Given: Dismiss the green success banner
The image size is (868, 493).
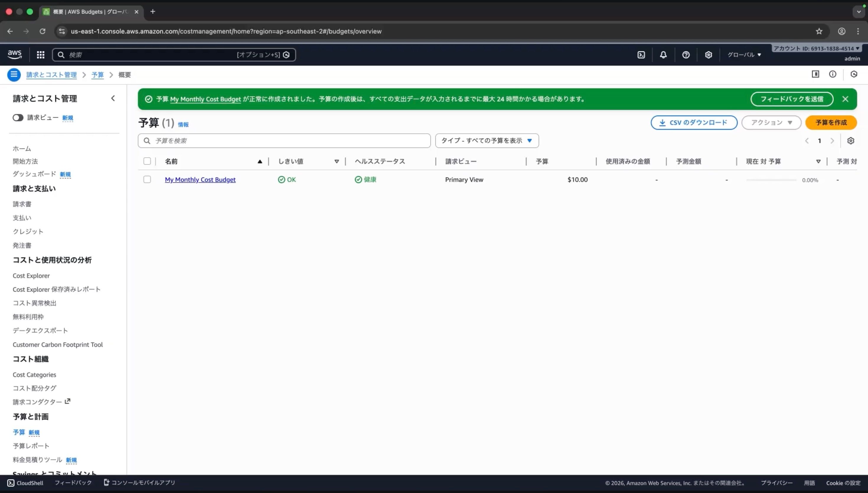Looking at the screenshot, I should (x=845, y=99).
